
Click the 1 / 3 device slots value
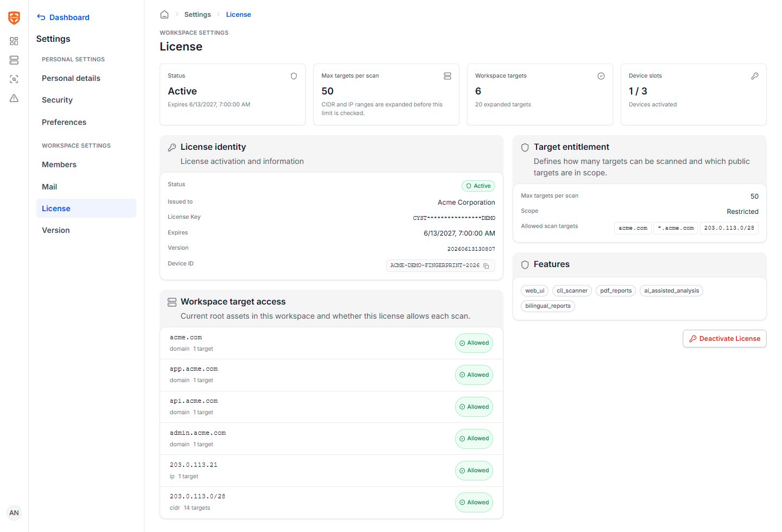(638, 91)
